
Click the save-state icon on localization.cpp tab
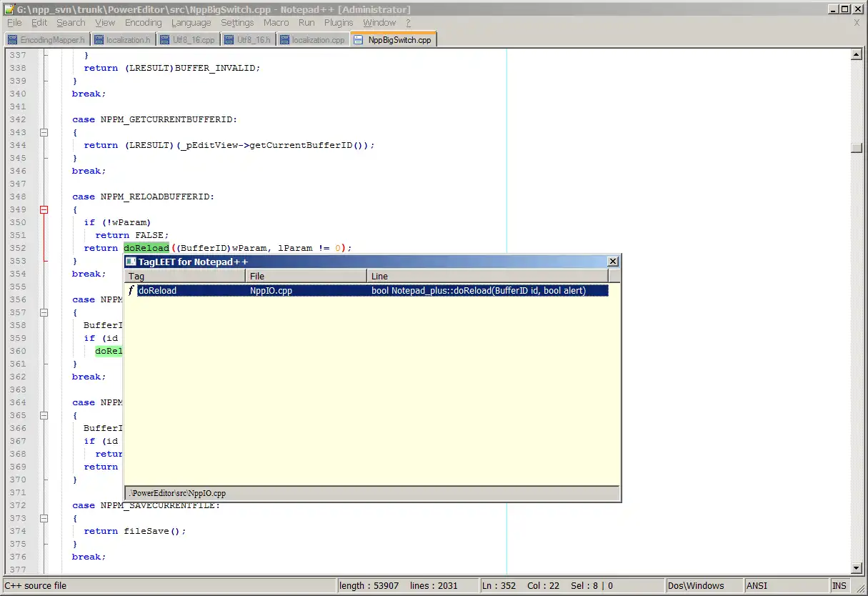284,39
